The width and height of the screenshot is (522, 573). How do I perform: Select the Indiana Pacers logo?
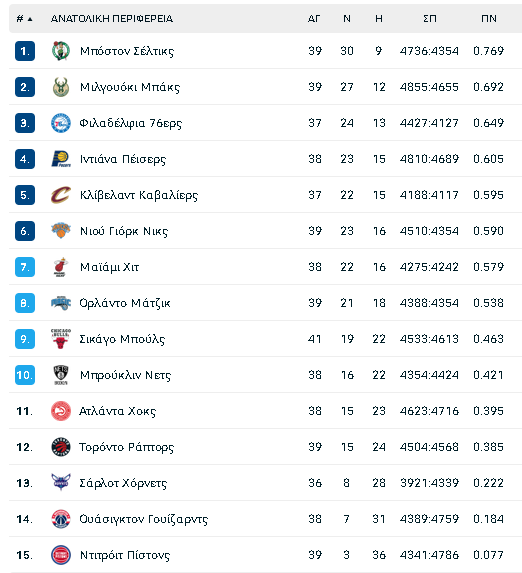click(61, 159)
